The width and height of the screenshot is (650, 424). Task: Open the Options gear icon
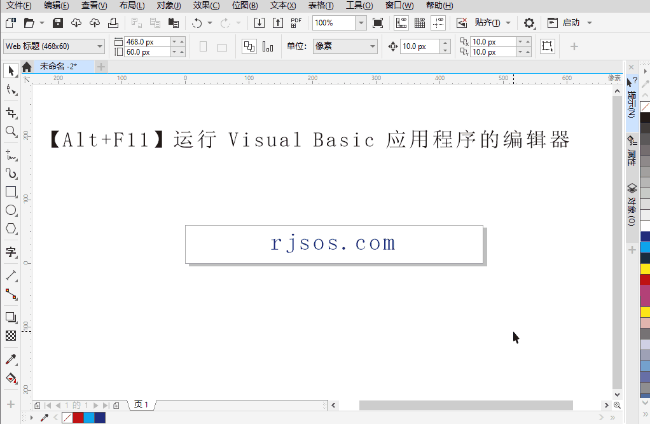(529, 23)
